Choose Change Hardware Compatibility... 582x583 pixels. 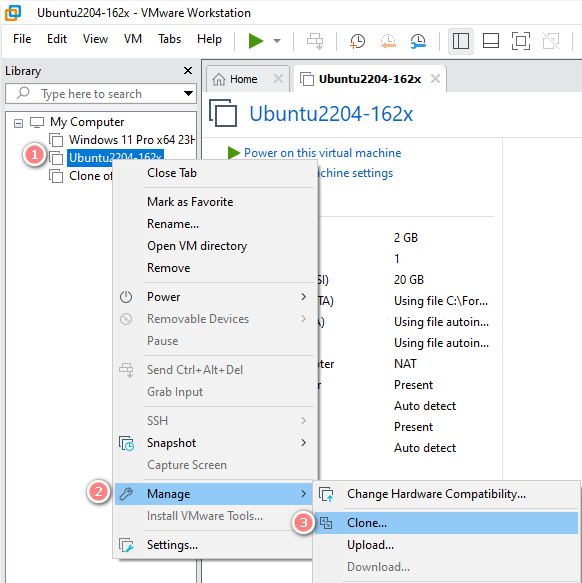point(446,494)
